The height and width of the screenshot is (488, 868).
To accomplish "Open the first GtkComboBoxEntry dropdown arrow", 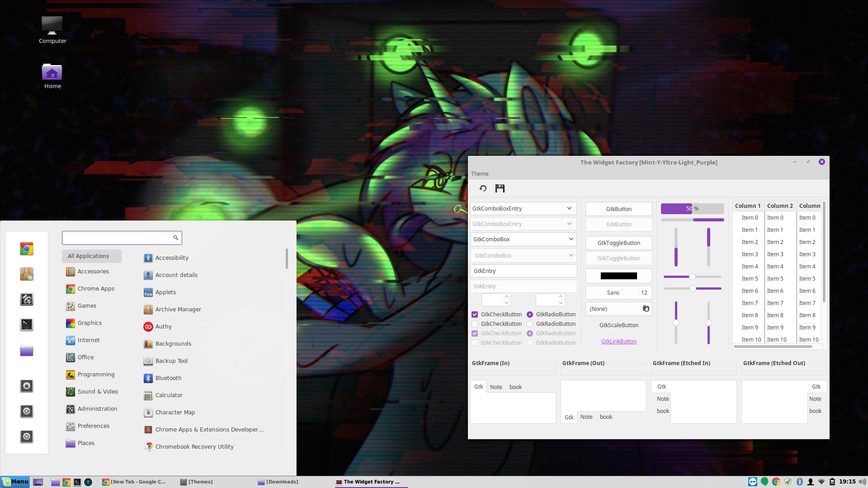I will [569, 208].
